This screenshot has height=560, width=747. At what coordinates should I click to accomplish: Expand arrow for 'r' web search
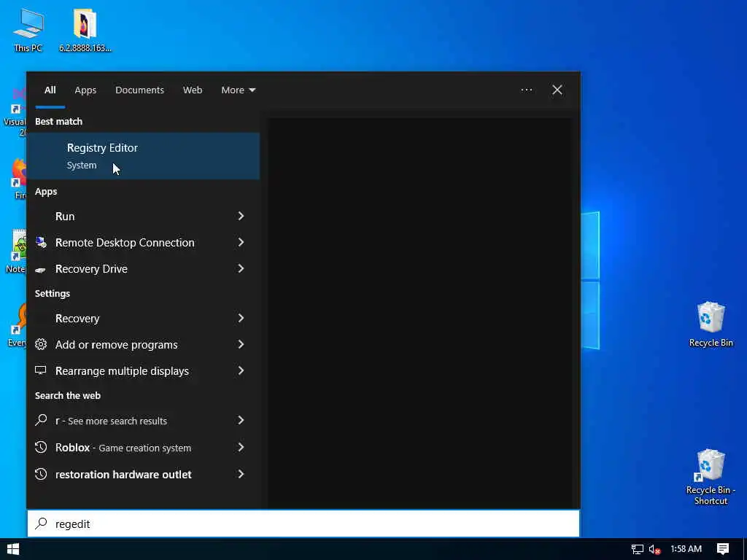tap(241, 421)
